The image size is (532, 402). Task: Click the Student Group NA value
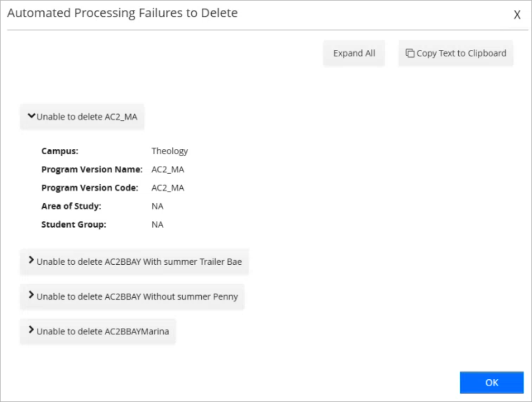click(157, 224)
